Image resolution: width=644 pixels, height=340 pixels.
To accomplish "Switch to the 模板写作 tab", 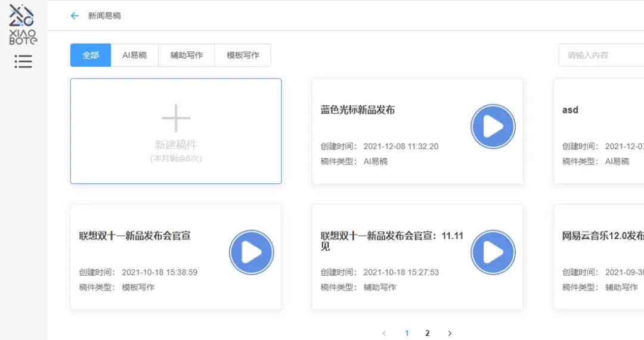I will (x=243, y=55).
